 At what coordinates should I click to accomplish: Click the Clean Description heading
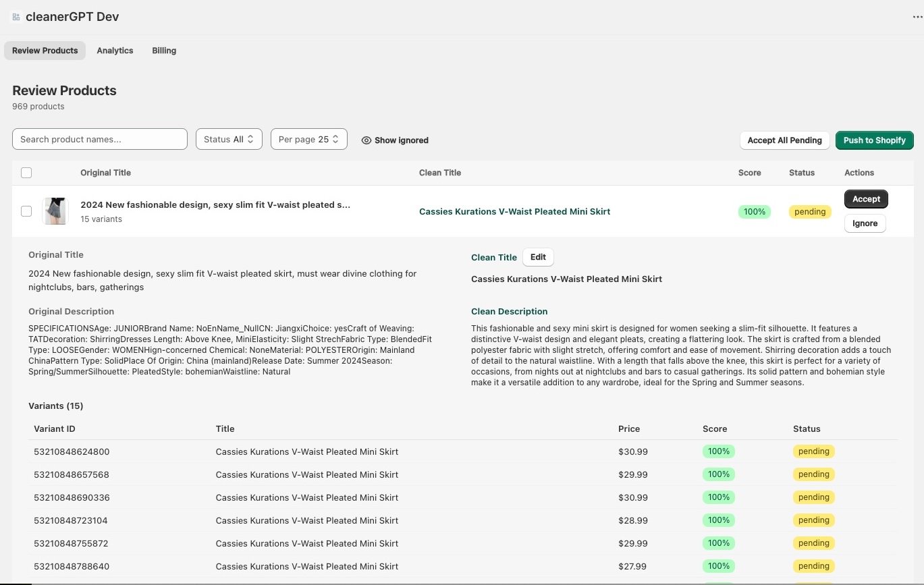(510, 312)
